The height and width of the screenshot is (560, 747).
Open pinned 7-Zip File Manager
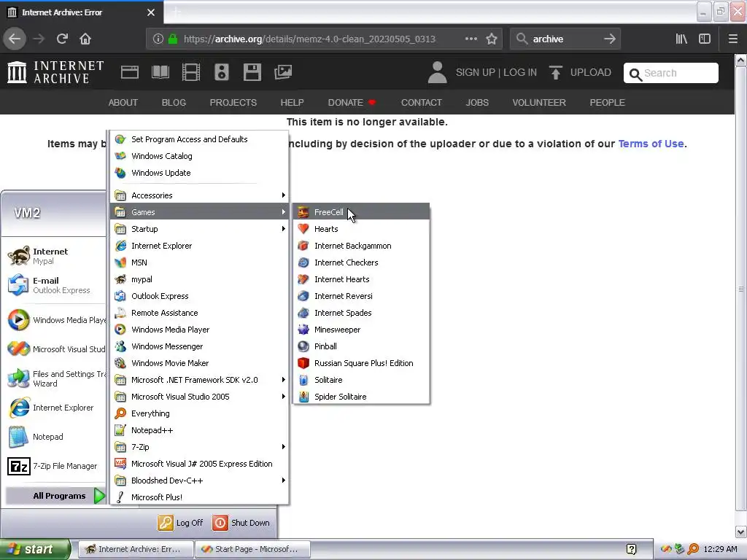pos(55,466)
